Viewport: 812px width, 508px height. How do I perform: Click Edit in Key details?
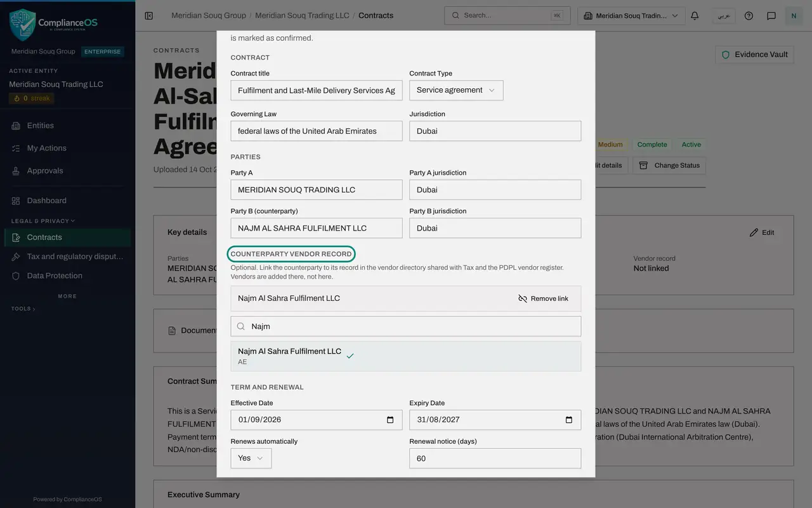(x=762, y=232)
